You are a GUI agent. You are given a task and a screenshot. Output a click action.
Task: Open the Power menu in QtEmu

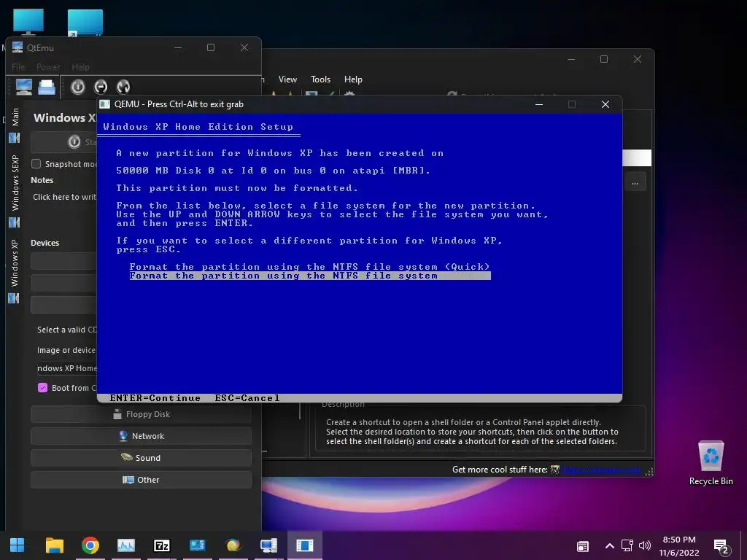point(48,67)
